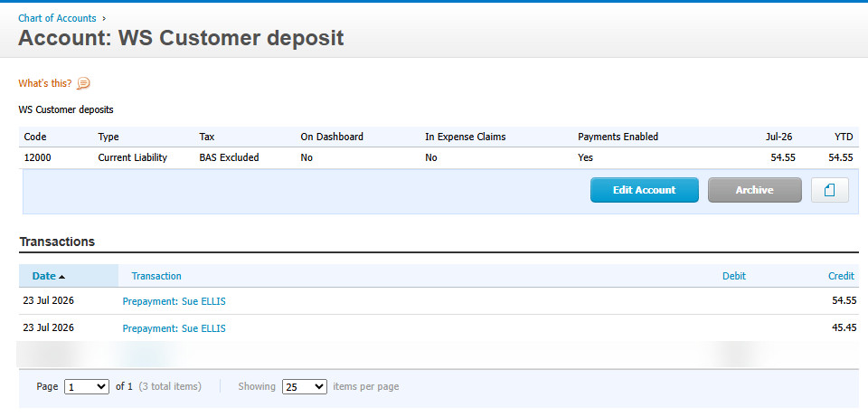Image resolution: width=868 pixels, height=417 pixels.
Task: Sort by the Credit column header
Action: point(841,276)
